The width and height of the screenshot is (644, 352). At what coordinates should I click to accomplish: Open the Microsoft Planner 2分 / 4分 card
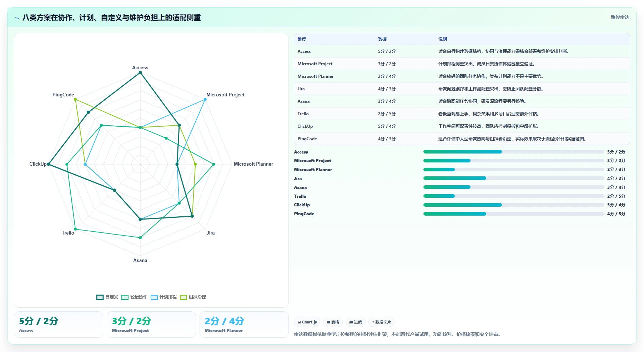244,325
